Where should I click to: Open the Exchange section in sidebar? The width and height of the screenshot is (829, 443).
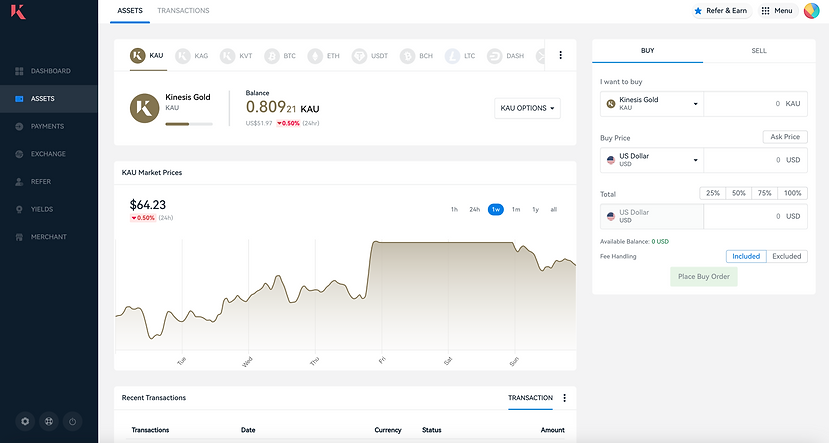tap(48, 154)
